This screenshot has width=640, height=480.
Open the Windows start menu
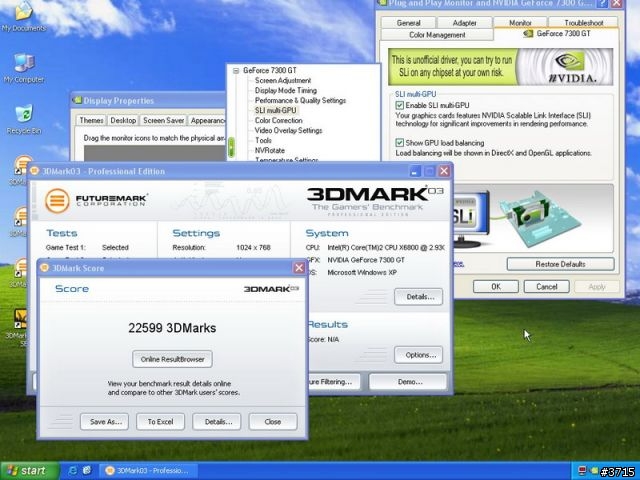29,471
